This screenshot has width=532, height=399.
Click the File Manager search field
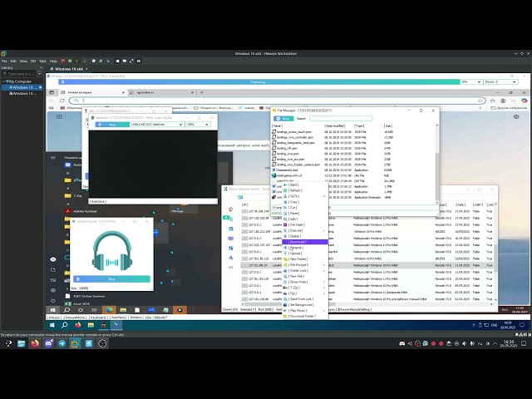341,118
